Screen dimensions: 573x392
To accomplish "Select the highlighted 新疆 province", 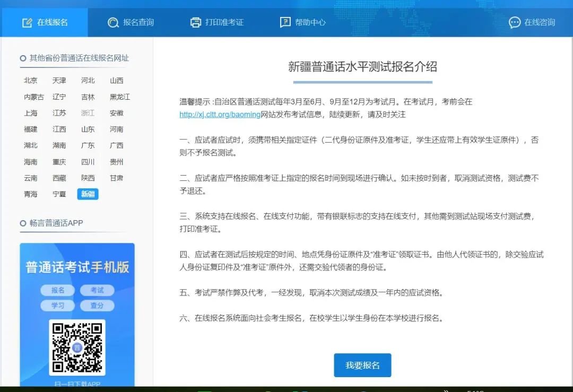I will coord(88,194).
